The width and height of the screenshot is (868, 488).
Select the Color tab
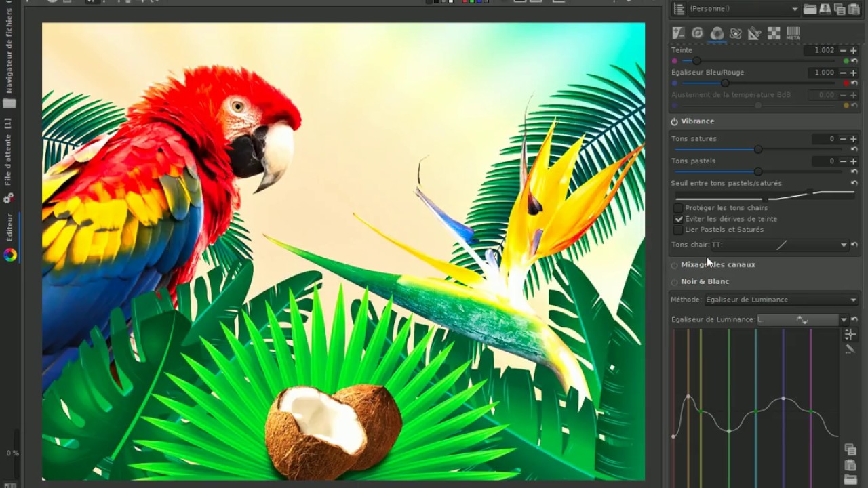[717, 33]
